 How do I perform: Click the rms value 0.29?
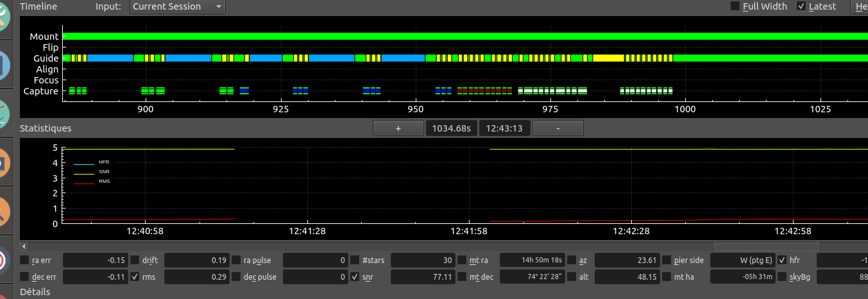pos(197,277)
